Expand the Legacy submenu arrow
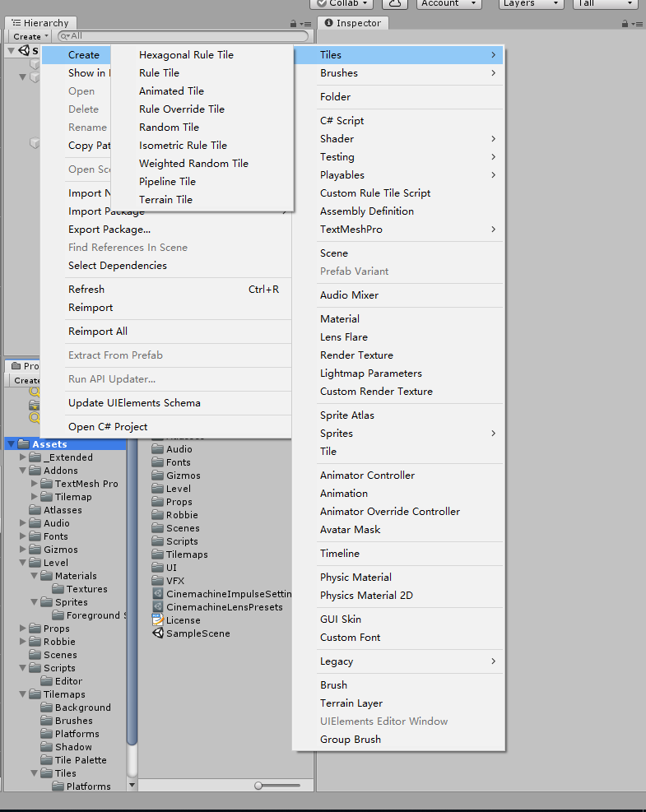 [x=493, y=661]
